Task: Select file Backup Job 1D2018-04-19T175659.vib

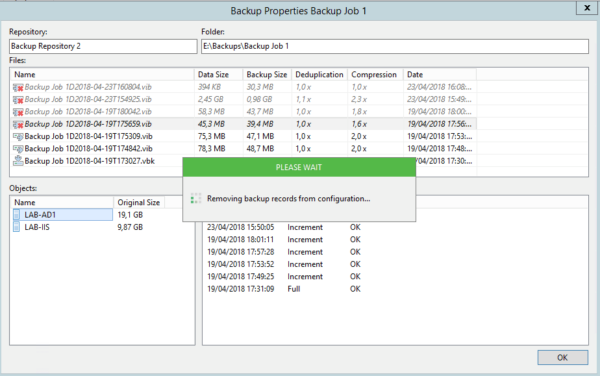Action: (x=88, y=124)
